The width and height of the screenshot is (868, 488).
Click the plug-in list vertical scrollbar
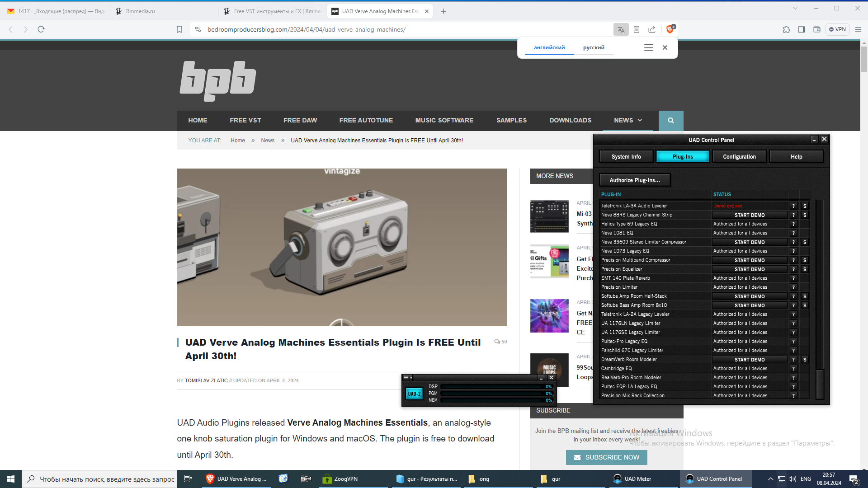pos(820,384)
